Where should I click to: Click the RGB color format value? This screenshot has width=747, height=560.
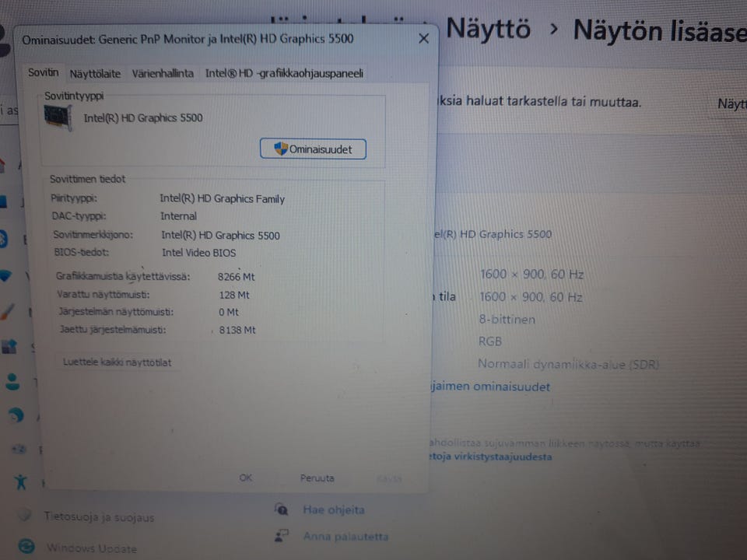[489, 341]
